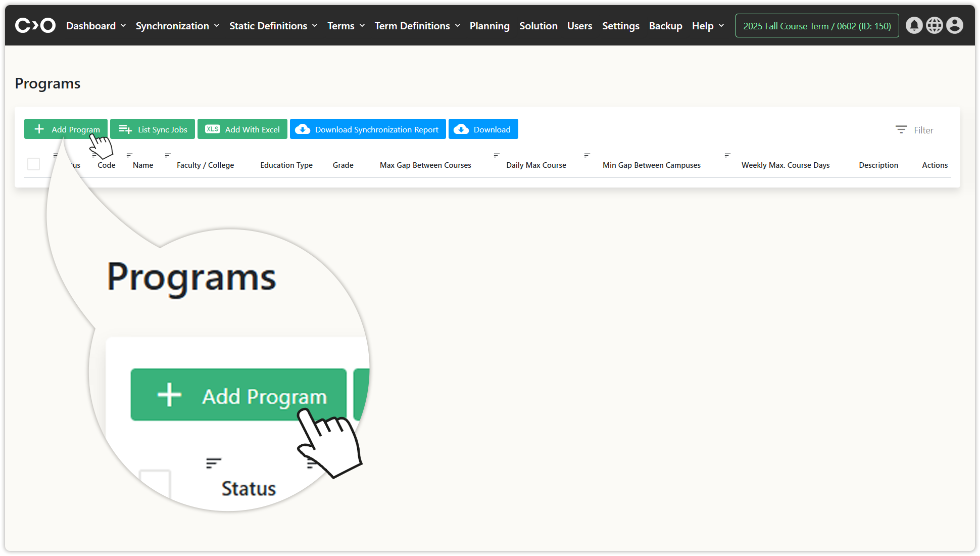Screen dimensions: 980x556
Task: Click the Add Program button
Action: (66, 129)
